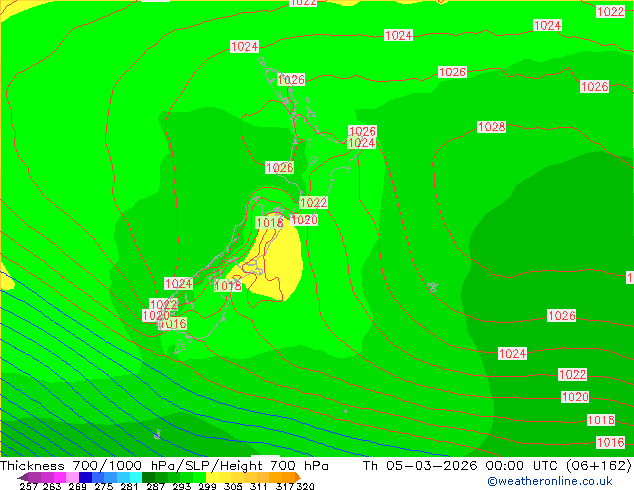Image resolution: width=634 pixels, height=490 pixels.
Task: Click the 269 legend value
Action: 77,486
